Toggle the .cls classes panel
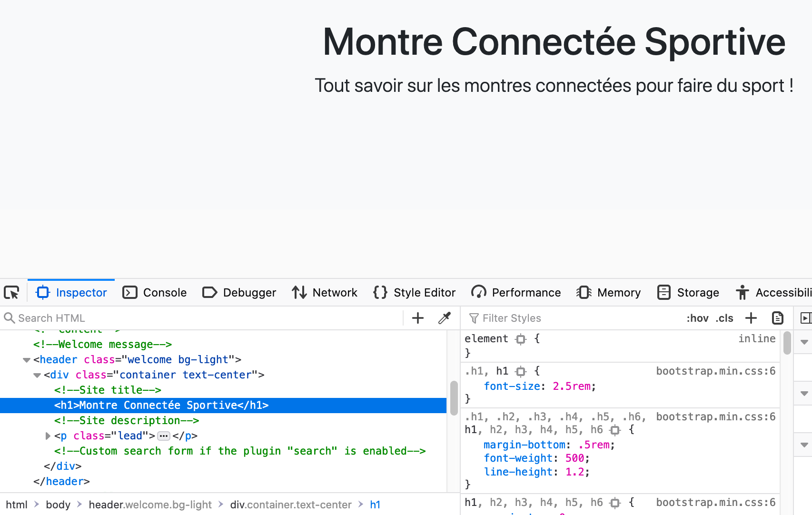Image resolution: width=812 pixels, height=515 pixels. (724, 318)
